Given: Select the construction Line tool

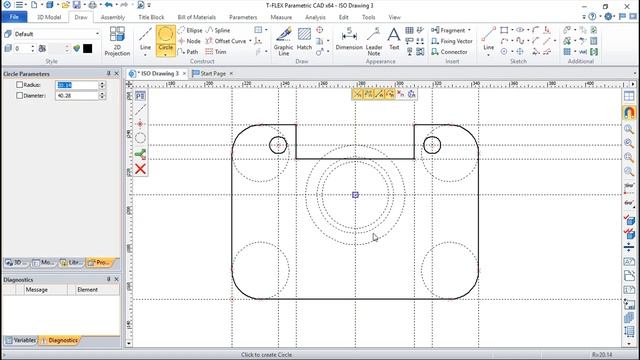Looking at the screenshot, I should click(x=145, y=38).
